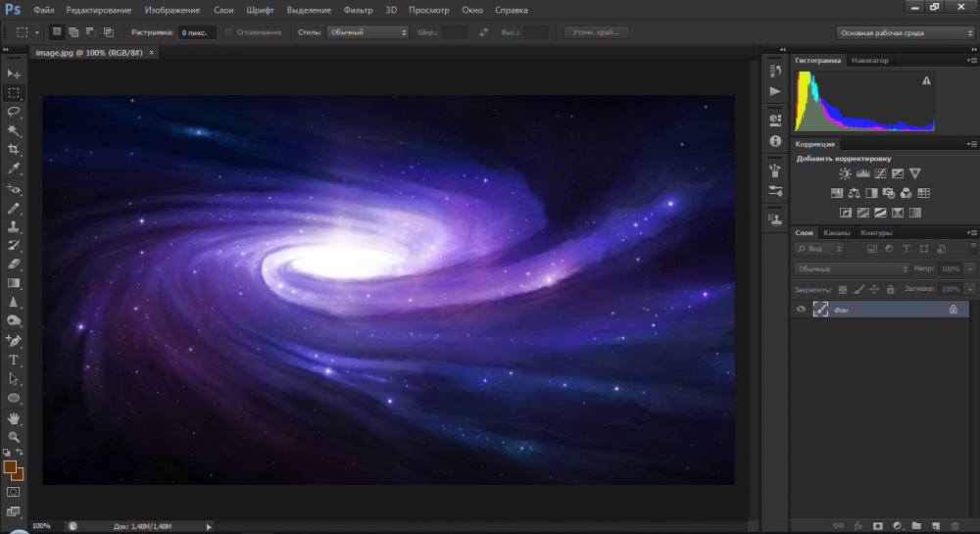Select the Crop tool
Image resolution: width=980 pixels, height=534 pixels.
pos(14,149)
